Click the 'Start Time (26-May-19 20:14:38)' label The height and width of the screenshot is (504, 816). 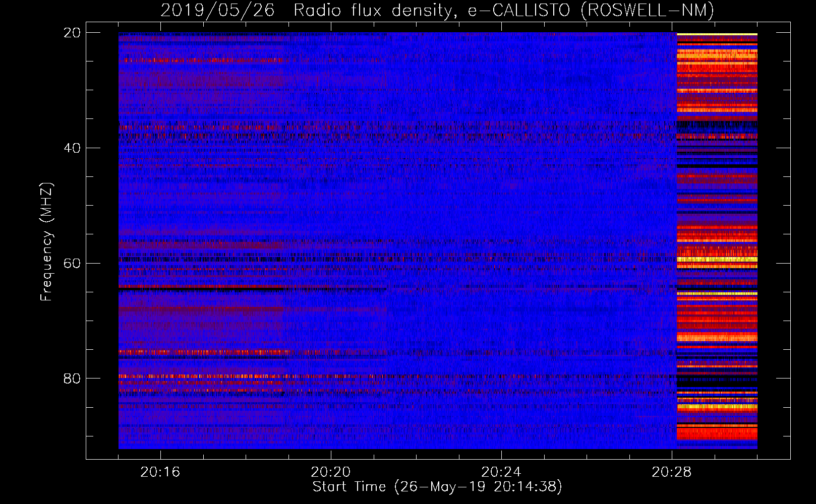click(x=437, y=487)
